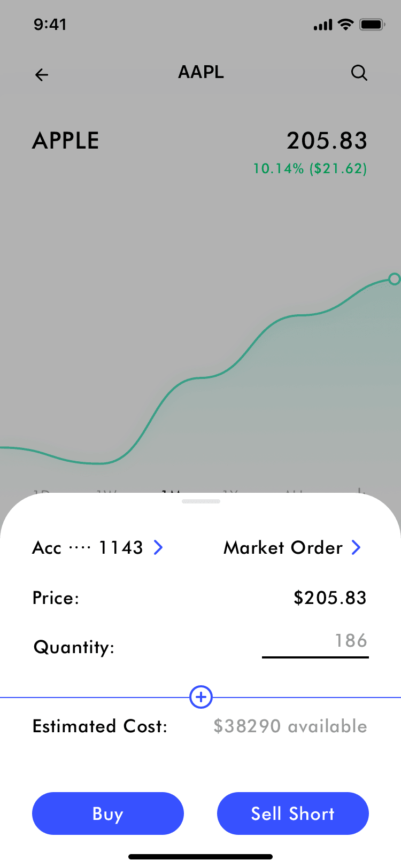
Task: Click the green 10.14% ($21.62) change text
Action: click(310, 169)
